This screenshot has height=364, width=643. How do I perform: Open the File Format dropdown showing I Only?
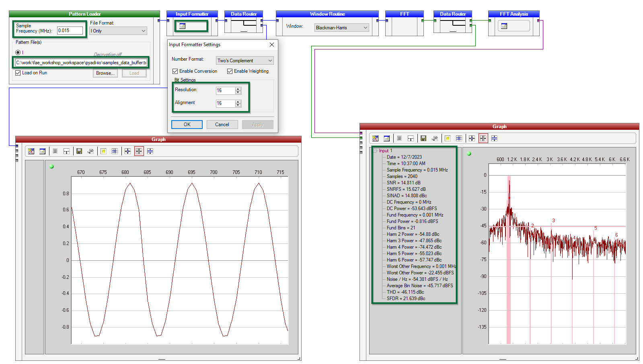(118, 31)
